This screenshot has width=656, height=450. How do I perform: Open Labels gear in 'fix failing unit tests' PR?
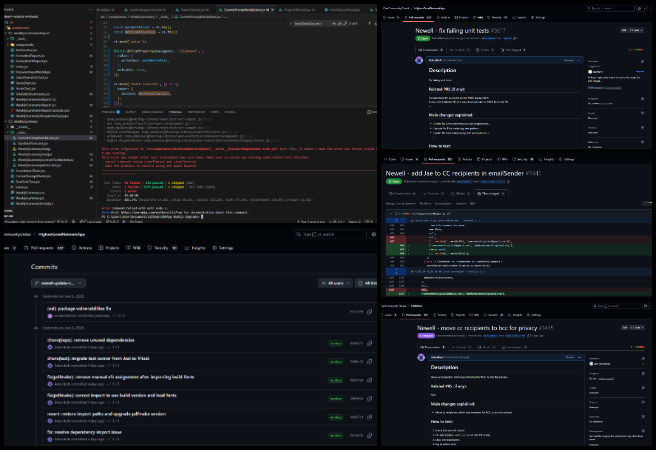coord(643,113)
